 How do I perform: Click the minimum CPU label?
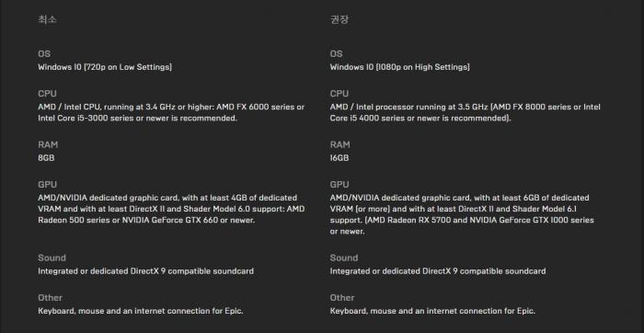[47, 94]
